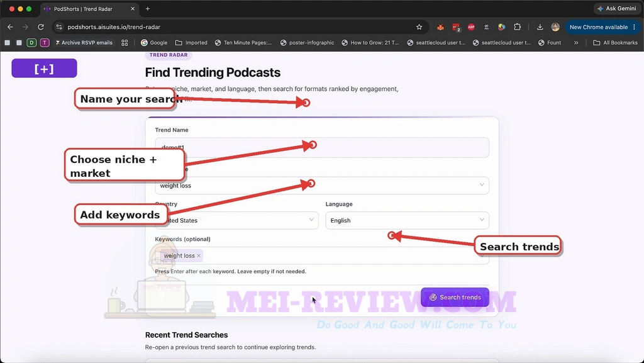Open the purple T bookmark icon
Viewport: 644px width, 363px height.
(45, 43)
